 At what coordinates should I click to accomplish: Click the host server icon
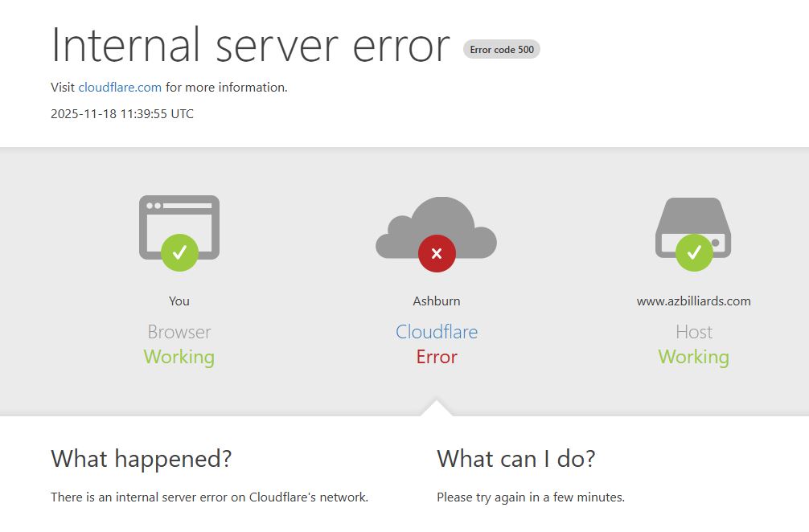[693, 225]
